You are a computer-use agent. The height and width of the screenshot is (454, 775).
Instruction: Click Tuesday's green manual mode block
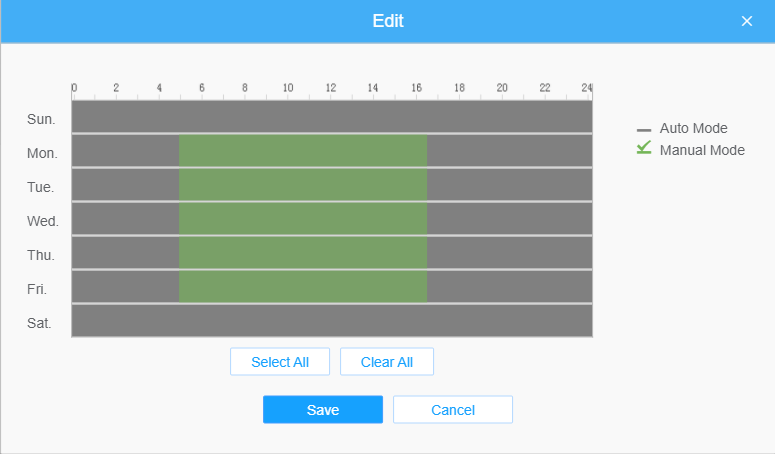coord(303,184)
